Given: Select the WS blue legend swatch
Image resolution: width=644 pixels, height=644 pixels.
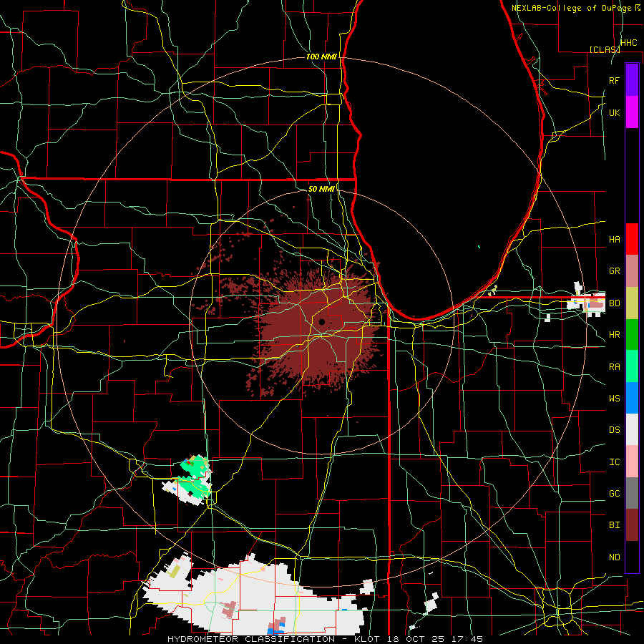Looking at the screenshot, I should (x=632, y=398).
